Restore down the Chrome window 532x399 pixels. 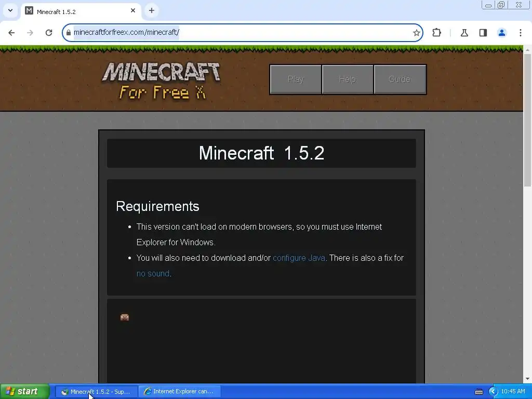pyautogui.click(x=501, y=5)
